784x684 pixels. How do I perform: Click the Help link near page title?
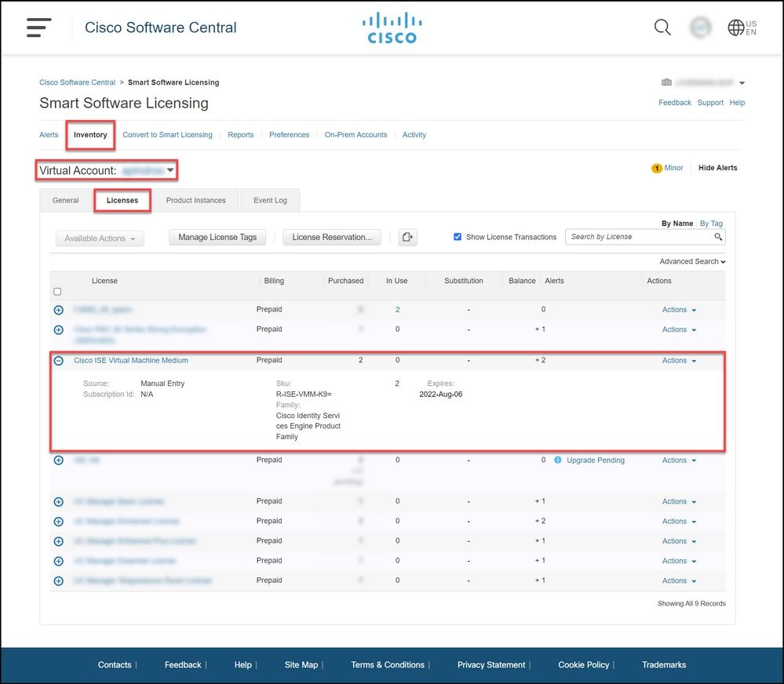tap(737, 103)
